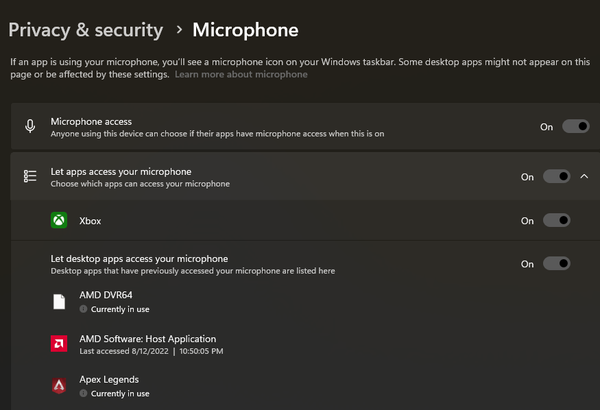Click the info icon under AMD DVR64
The image size is (600, 410).
(83, 309)
